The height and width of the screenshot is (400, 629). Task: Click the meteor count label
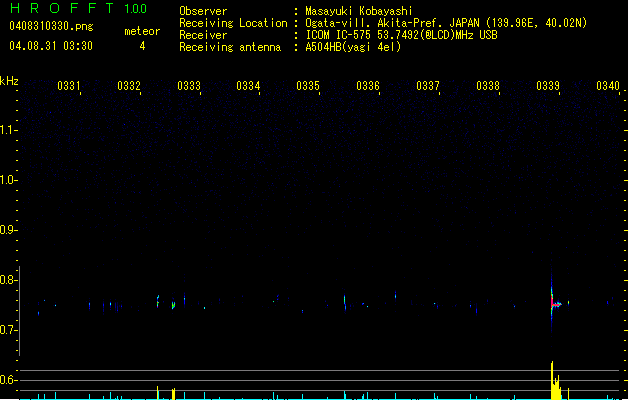(x=142, y=31)
